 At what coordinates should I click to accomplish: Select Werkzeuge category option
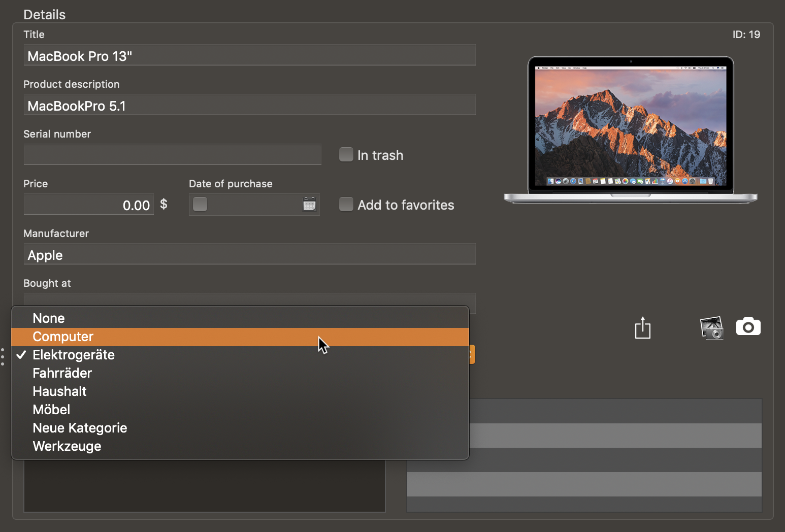point(240,446)
